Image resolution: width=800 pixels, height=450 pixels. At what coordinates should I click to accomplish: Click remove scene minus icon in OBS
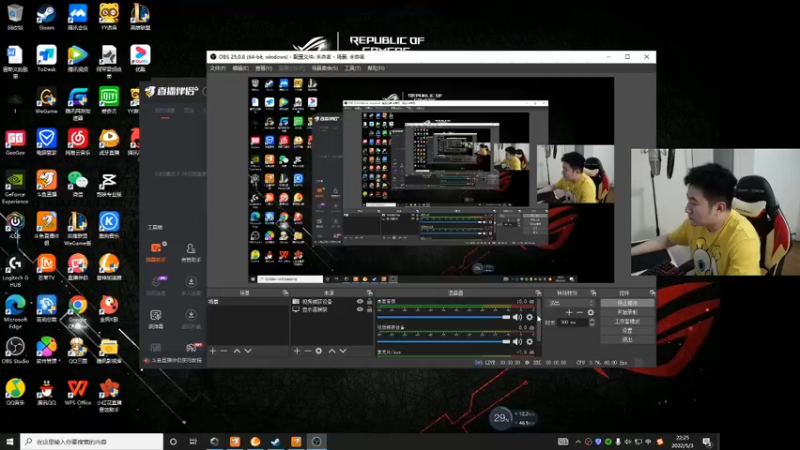[223, 351]
